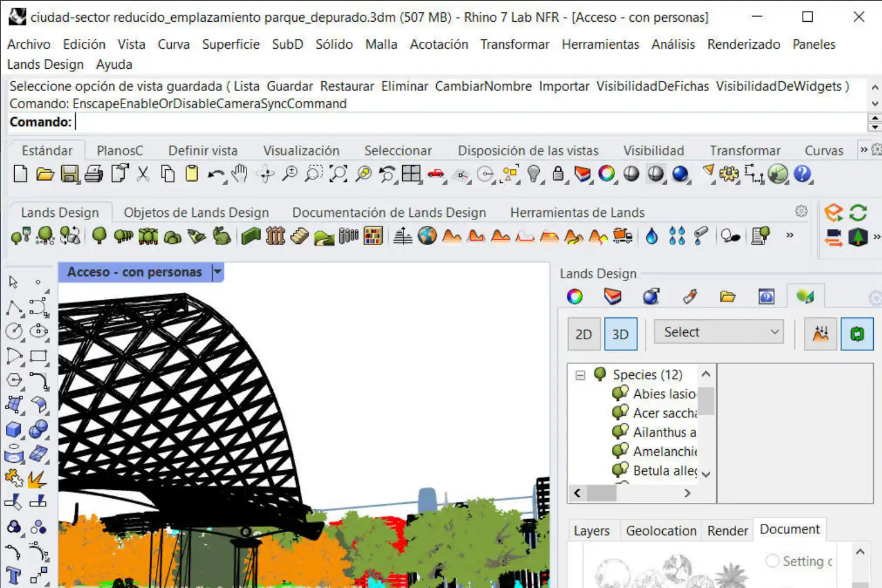Insert a plant with single tree icon
Image resolution: width=882 pixels, height=588 pixels.
click(99, 236)
